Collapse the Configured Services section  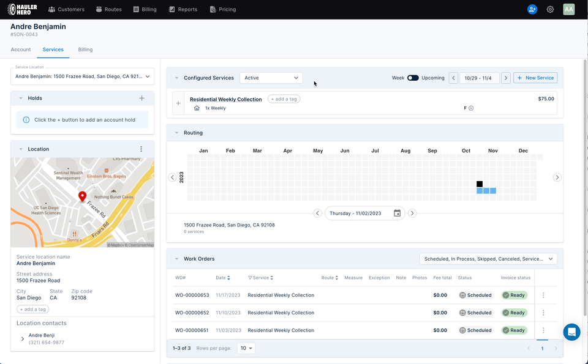point(176,78)
